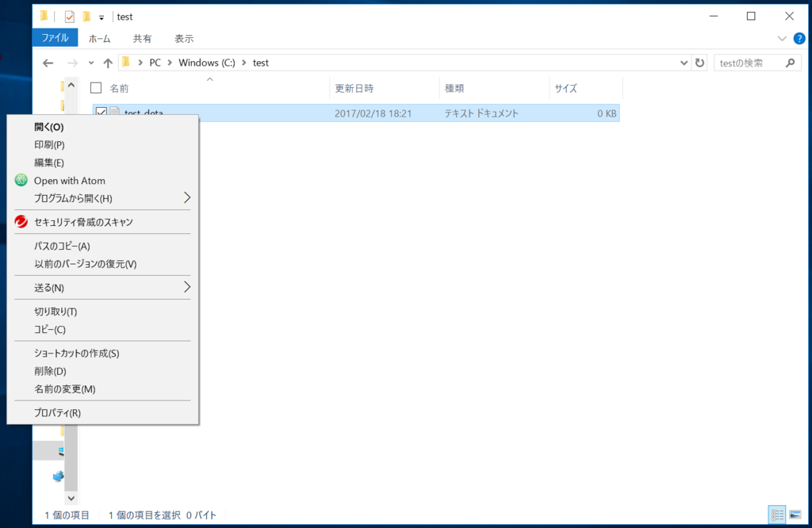
Task: Open the blue Help question mark icon
Action: click(x=799, y=38)
